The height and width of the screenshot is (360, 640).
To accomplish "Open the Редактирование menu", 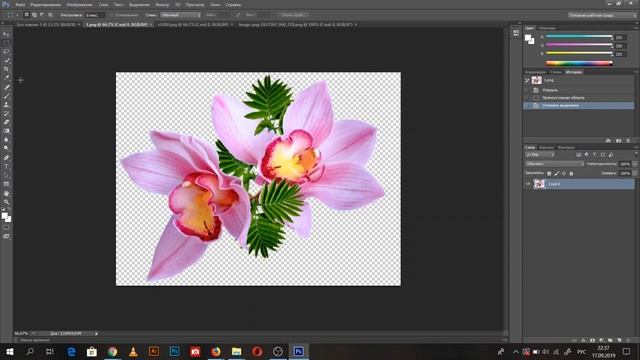I will coord(45,4).
